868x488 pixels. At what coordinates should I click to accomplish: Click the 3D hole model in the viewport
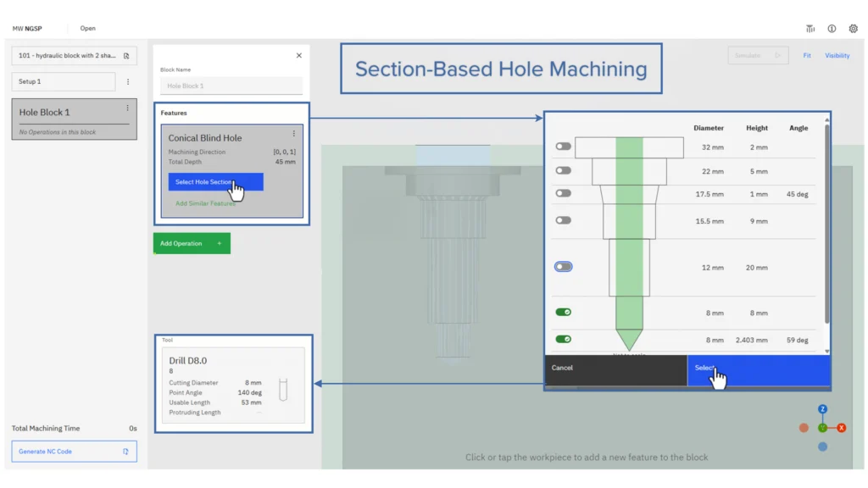coord(453,254)
